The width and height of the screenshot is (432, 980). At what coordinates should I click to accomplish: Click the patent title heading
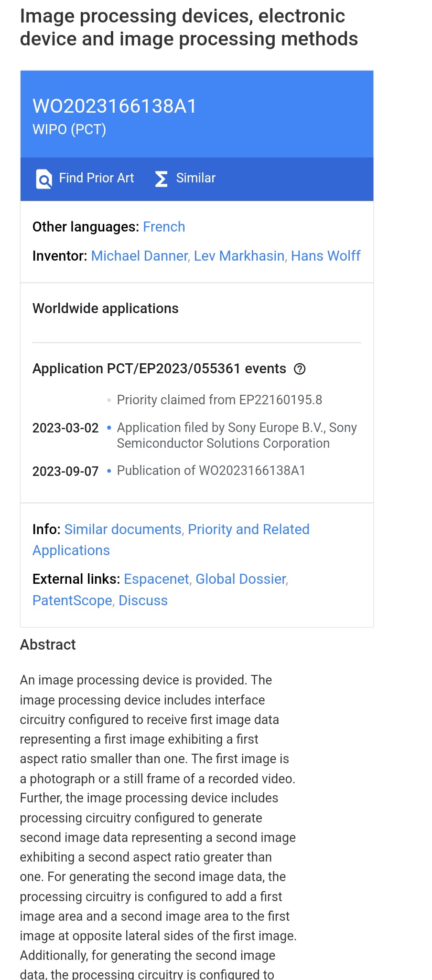click(189, 27)
